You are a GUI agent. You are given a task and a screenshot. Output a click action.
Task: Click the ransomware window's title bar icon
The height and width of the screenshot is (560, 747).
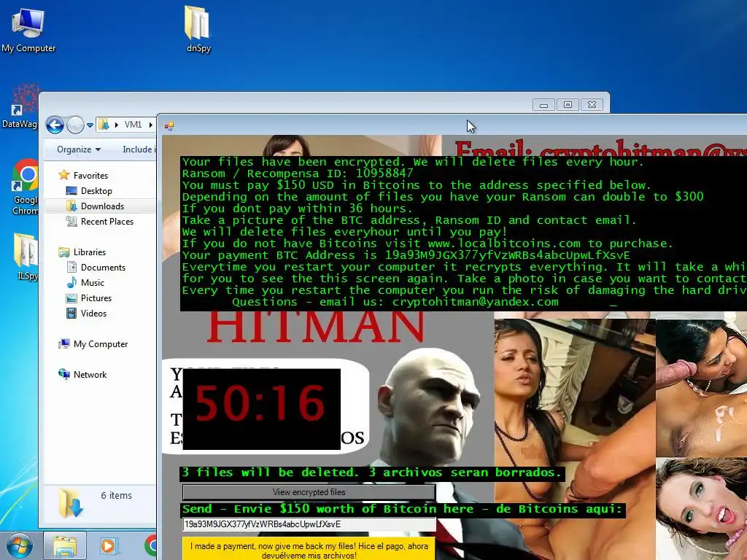tap(169, 126)
